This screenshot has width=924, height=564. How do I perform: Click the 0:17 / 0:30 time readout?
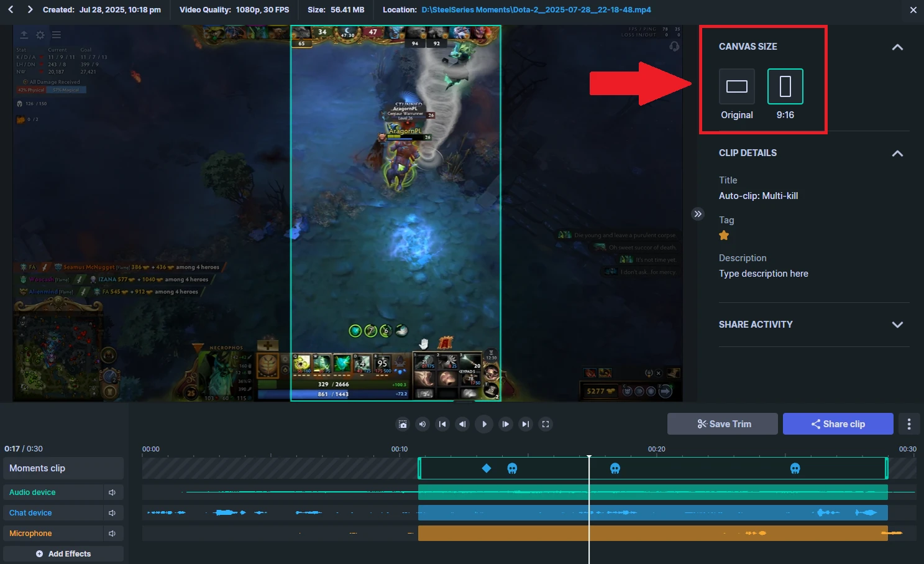click(x=24, y=449)
